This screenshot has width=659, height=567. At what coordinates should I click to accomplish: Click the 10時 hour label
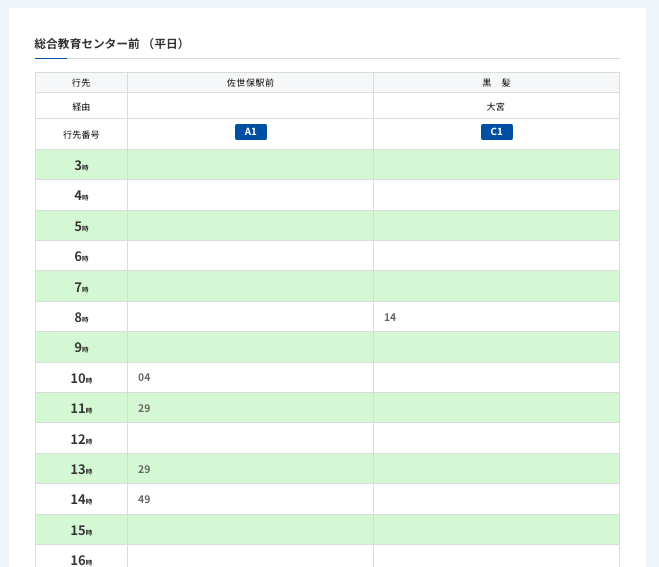81,379
